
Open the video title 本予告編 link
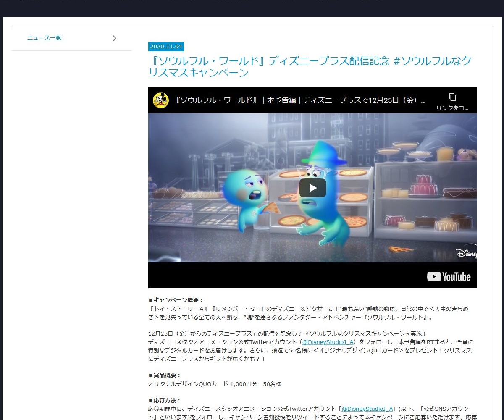tap(300, 100)
